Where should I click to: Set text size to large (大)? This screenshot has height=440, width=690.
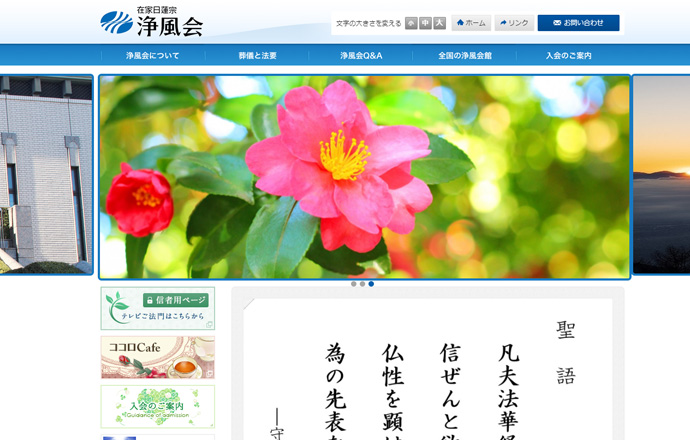440,23
